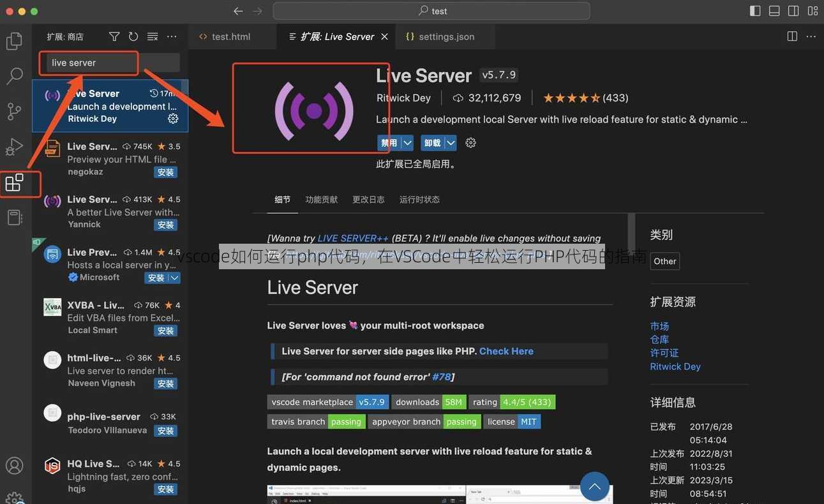Install negokaz Live Server extension
Screen dimensions: 824x504
tap(166, 172)
